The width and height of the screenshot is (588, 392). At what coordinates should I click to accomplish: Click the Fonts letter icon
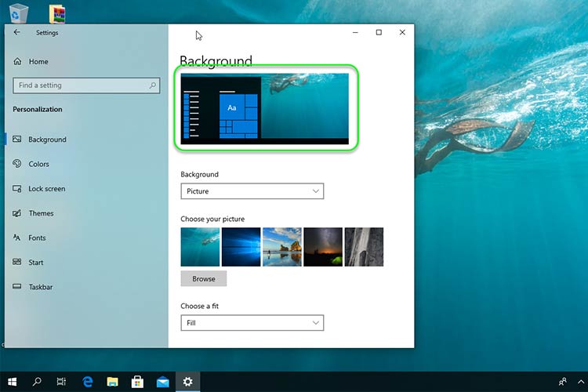tap(17, 238)
